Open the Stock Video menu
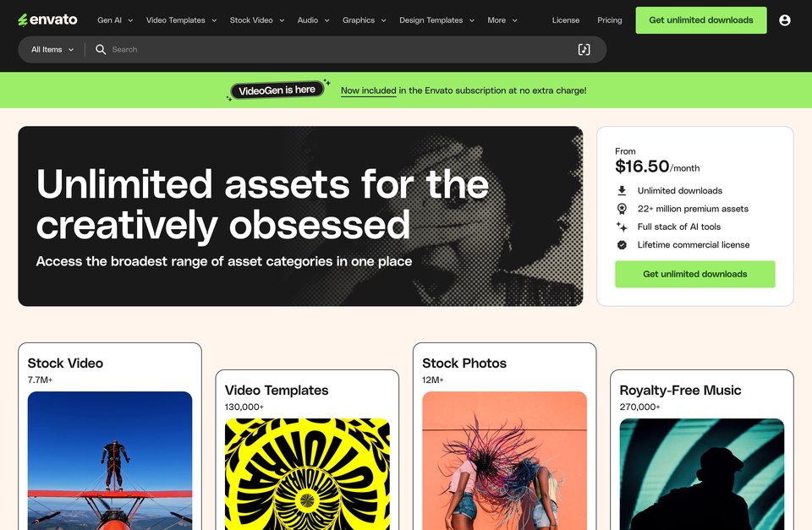812x530 pixels. pyautogui.click(x=257, y=20)
